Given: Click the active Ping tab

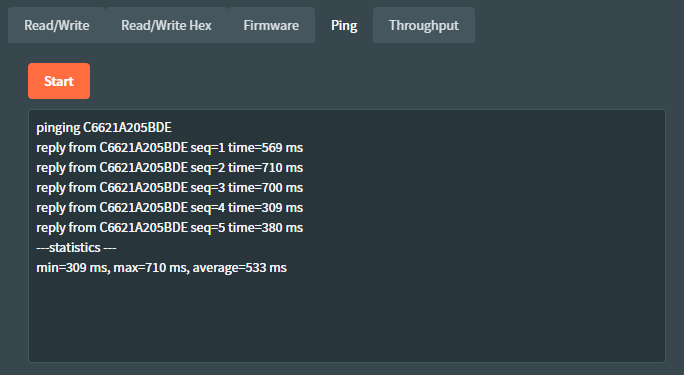Looking at the screenshot, I should click(344, 25).
